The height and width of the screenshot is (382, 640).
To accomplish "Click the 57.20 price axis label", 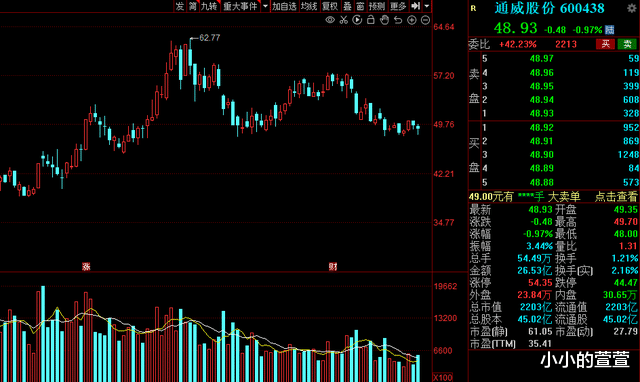I will click(444, 76).
